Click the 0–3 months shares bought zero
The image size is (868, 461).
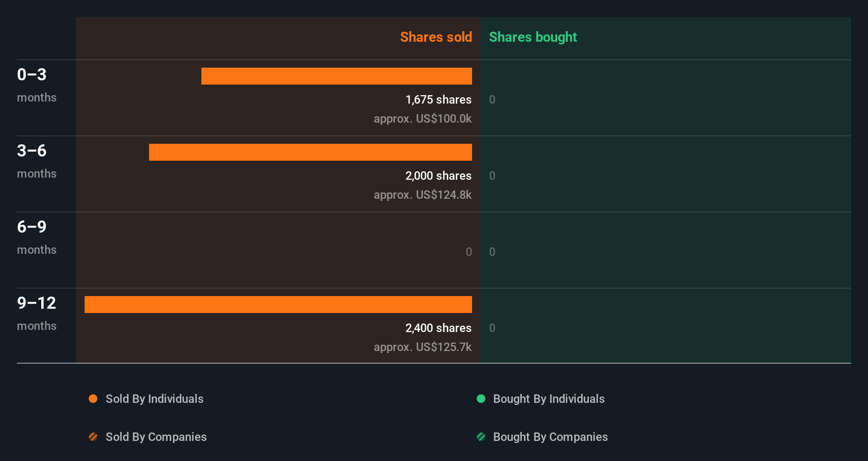coord(492,99)
